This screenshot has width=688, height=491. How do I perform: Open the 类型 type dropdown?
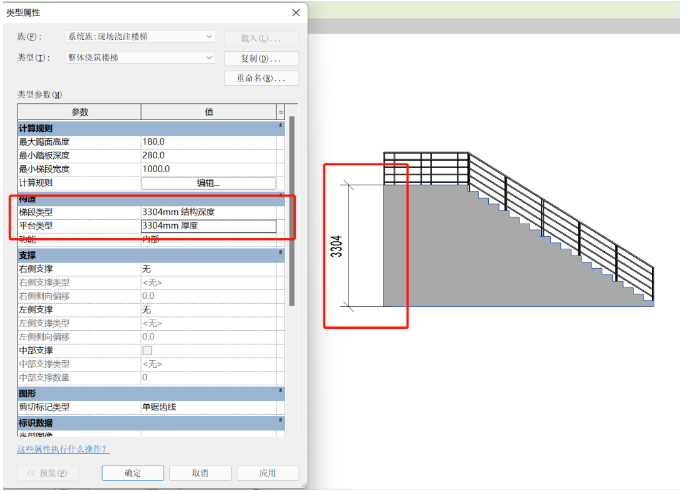point(140,57)
